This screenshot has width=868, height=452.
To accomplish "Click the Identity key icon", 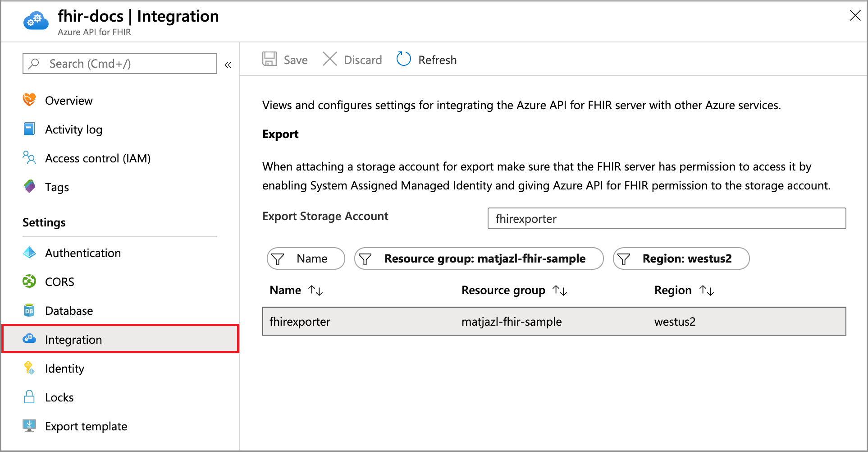I will 29,368.
